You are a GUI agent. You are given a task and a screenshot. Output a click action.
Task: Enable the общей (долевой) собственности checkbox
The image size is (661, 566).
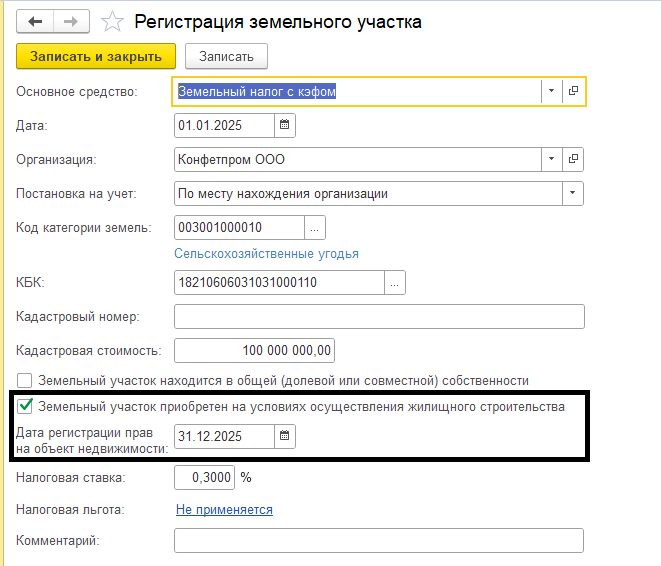[25, 381]
